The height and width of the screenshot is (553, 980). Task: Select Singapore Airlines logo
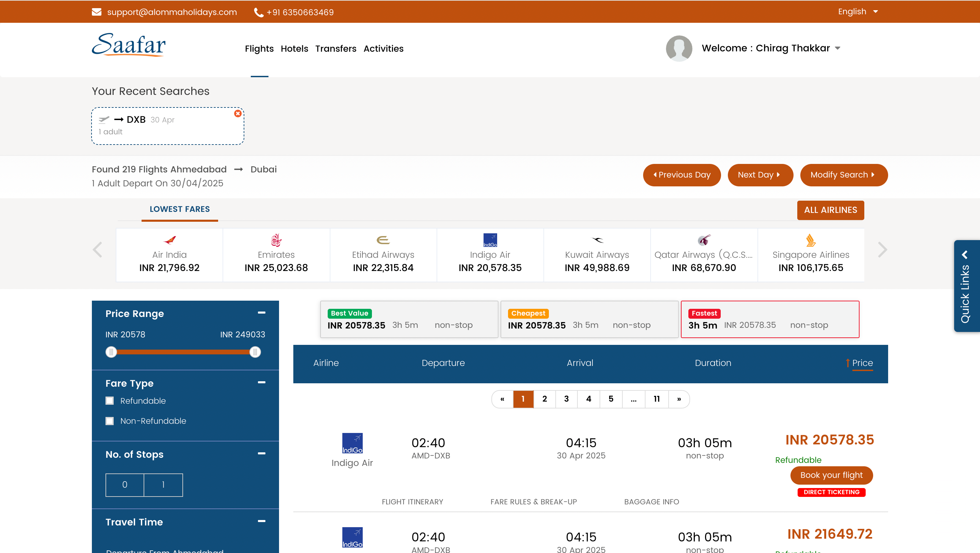(811, 240)
